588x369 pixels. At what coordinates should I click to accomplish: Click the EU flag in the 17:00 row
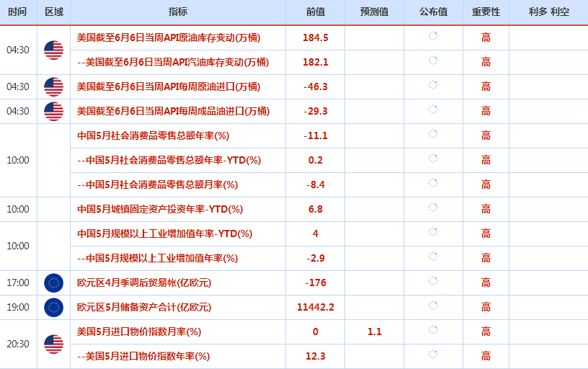53,283
